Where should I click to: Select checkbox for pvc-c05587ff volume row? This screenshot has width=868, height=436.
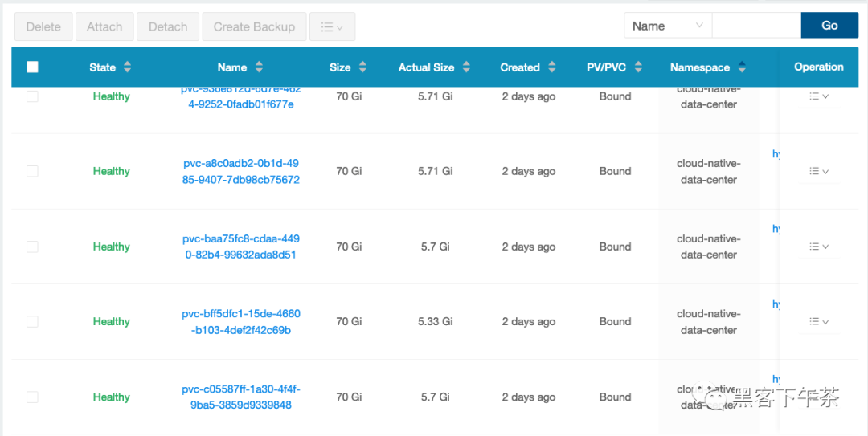tap(32, 397)
